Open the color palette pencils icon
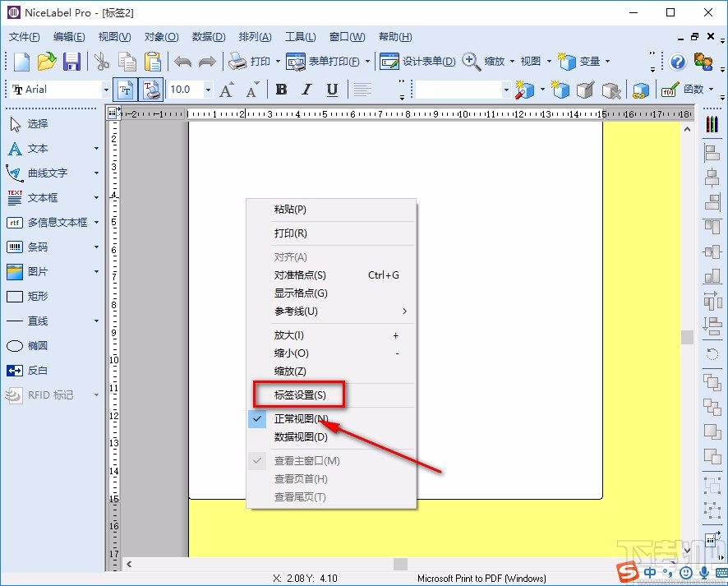Viewport: 728px width, 586px height. 712,124
